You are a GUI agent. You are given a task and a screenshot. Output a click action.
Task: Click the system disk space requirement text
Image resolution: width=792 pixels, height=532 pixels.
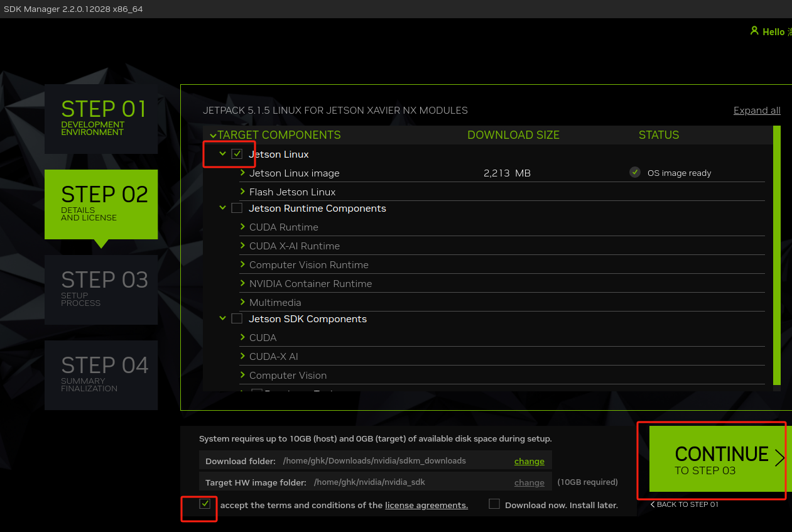tap(376, 438)
